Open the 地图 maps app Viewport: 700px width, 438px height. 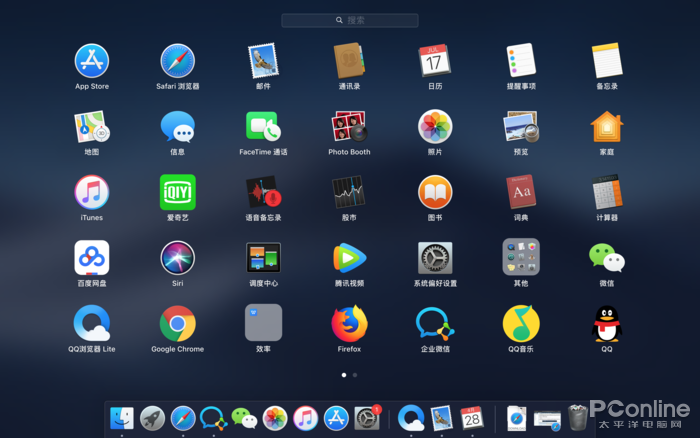pos(92,127)
